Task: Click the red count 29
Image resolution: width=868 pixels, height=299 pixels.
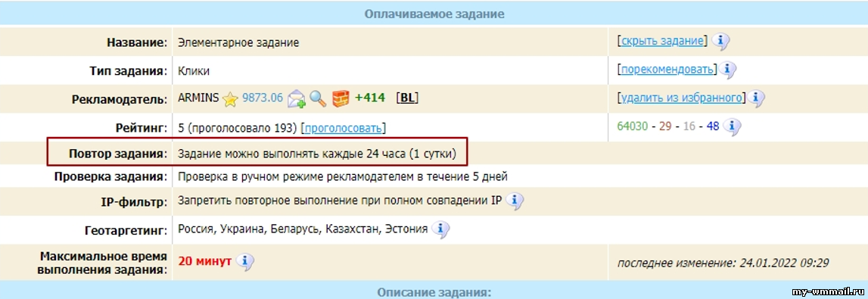Action: pos(665,126)
